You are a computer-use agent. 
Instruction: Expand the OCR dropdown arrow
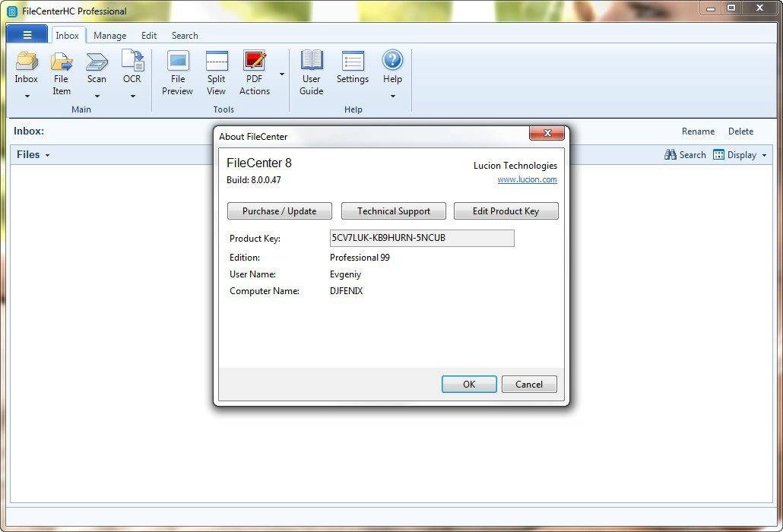[x=133, y=96]
